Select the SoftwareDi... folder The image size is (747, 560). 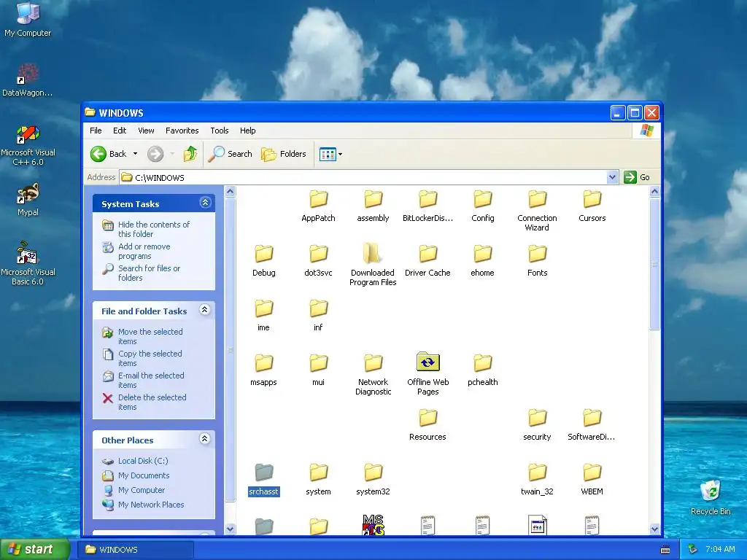point(592,425)
